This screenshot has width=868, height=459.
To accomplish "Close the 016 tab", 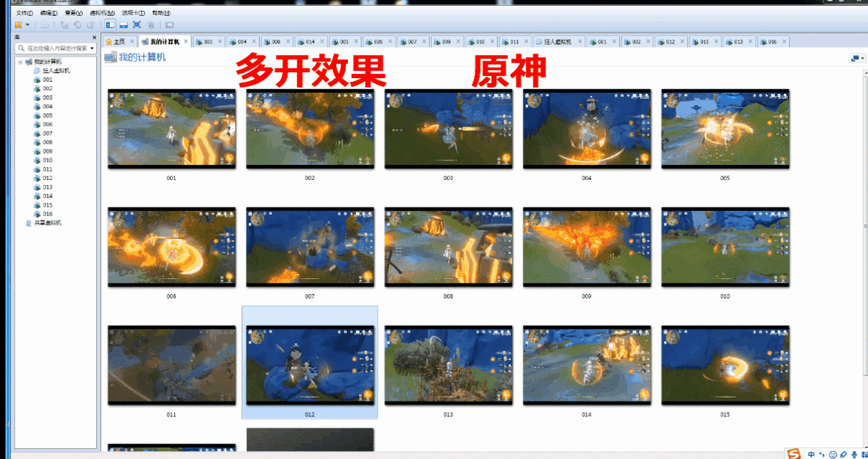I will click(x=784, y=42).
